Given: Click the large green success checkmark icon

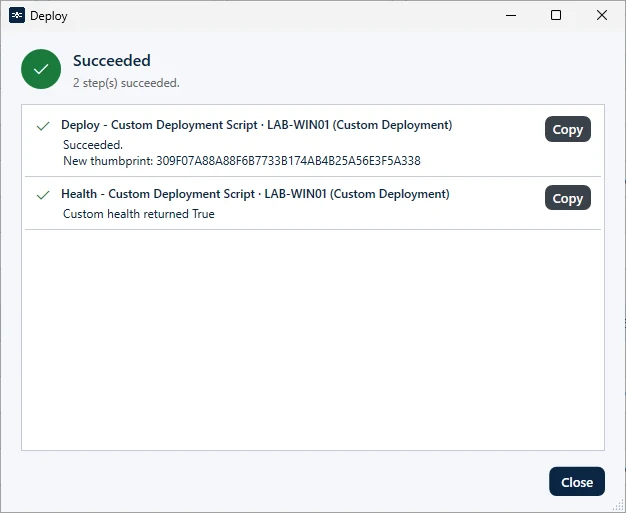Looking at the screenshot, I should [41, 69].
